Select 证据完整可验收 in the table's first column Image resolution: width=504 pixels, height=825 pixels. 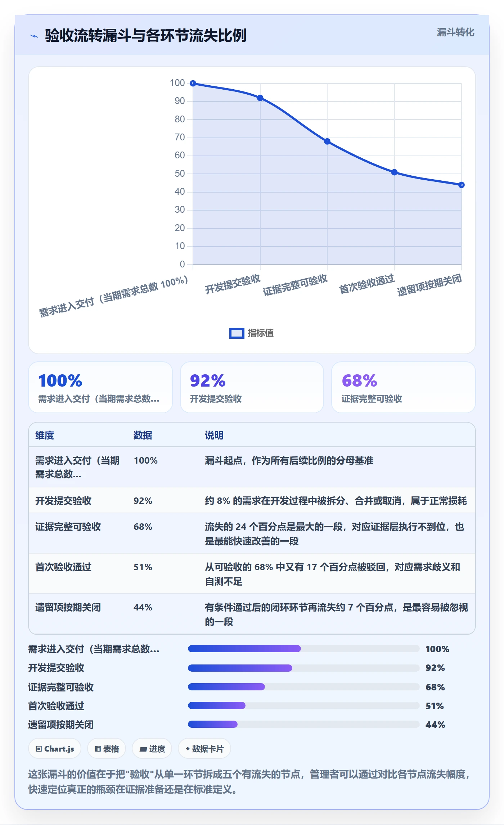(x=68, y=527)
